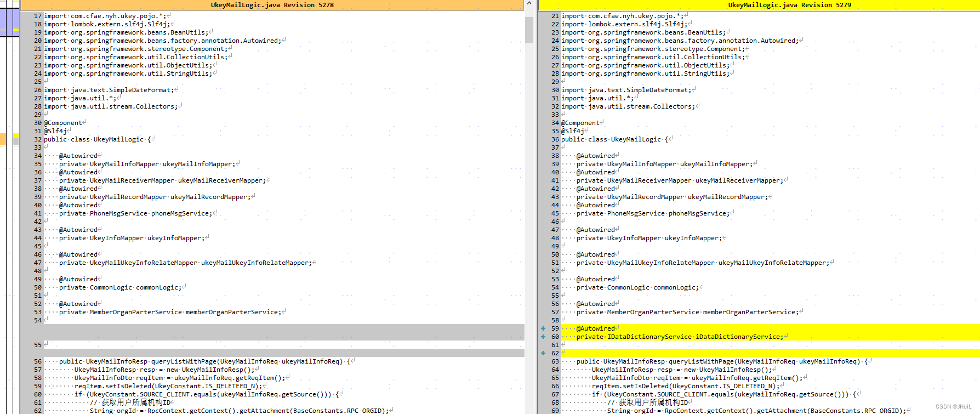Click BeanUtils import line in right pane

pyautogui.click(x=643, y=32)
